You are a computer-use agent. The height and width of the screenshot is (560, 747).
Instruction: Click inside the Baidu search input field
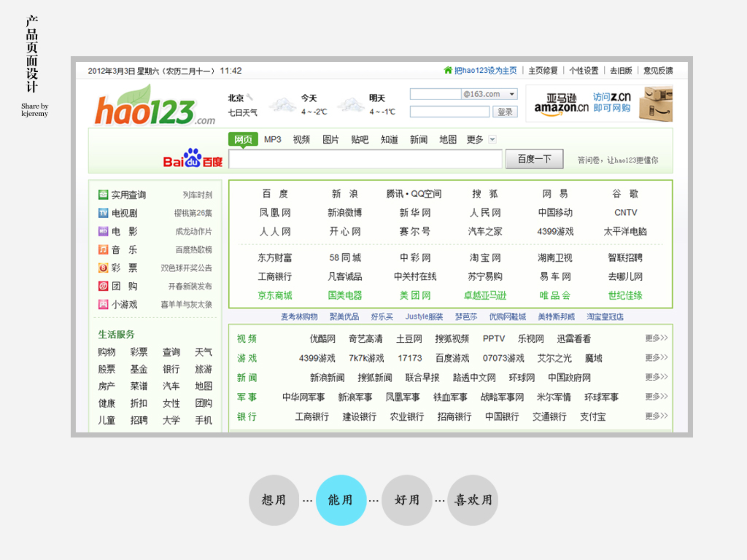point(365,159)
